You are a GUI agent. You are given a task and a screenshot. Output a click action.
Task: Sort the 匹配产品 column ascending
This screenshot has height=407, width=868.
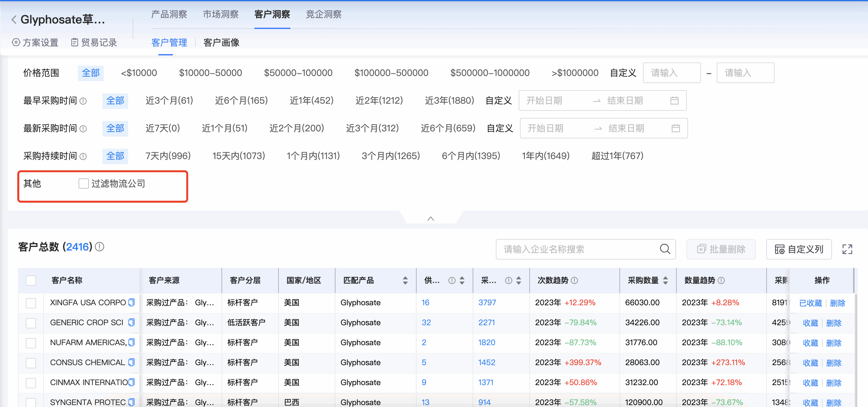(405, 277)
